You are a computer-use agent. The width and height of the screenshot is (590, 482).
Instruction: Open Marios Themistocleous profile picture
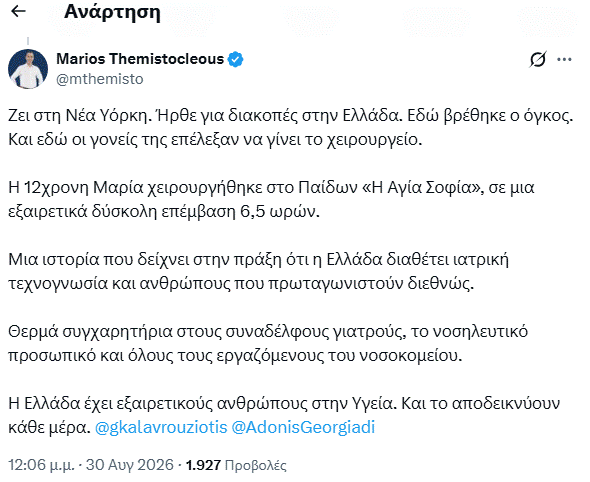pyautogui.click(x=28, y=69)
